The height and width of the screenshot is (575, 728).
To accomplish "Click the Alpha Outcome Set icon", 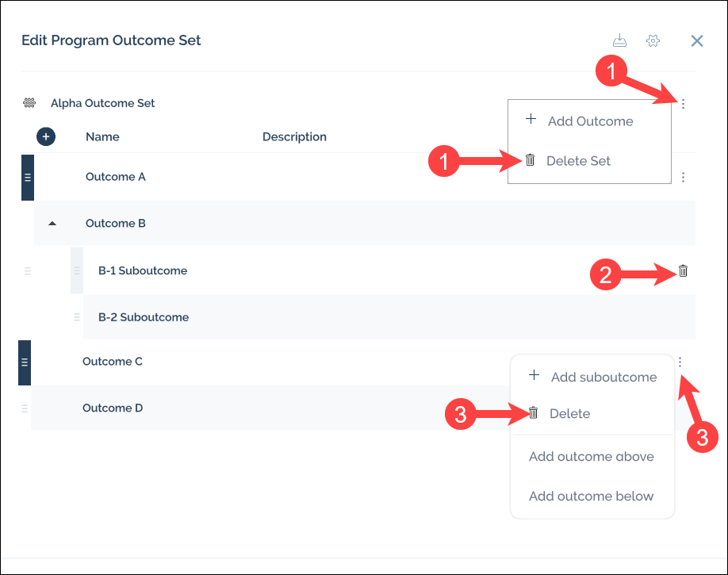I will click(x=29, y=103).
